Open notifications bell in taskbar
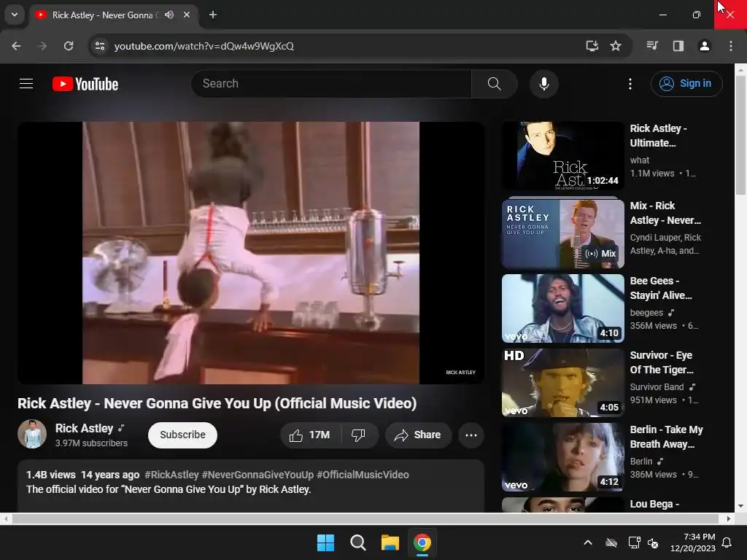747x560 pixels. [727, 542]
